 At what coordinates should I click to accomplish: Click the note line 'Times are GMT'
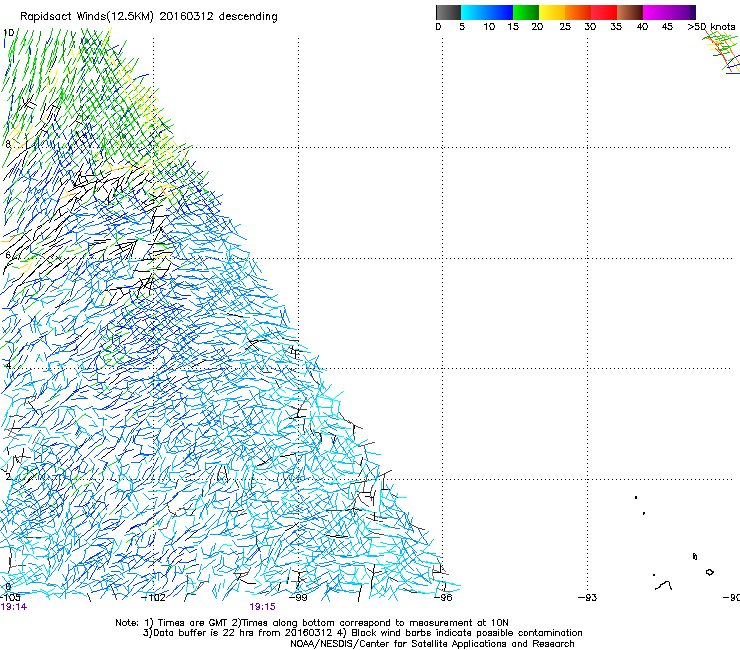[193, 623]
